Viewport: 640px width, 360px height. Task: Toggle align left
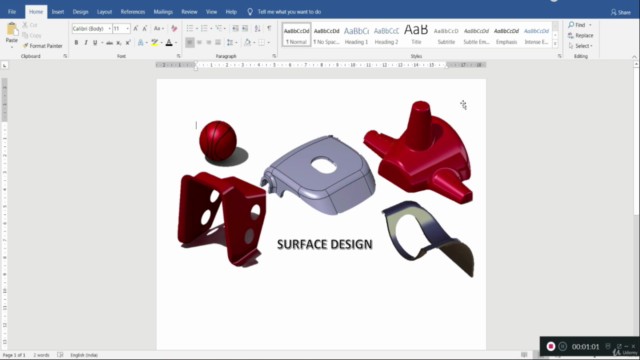(x=190, y=42)
